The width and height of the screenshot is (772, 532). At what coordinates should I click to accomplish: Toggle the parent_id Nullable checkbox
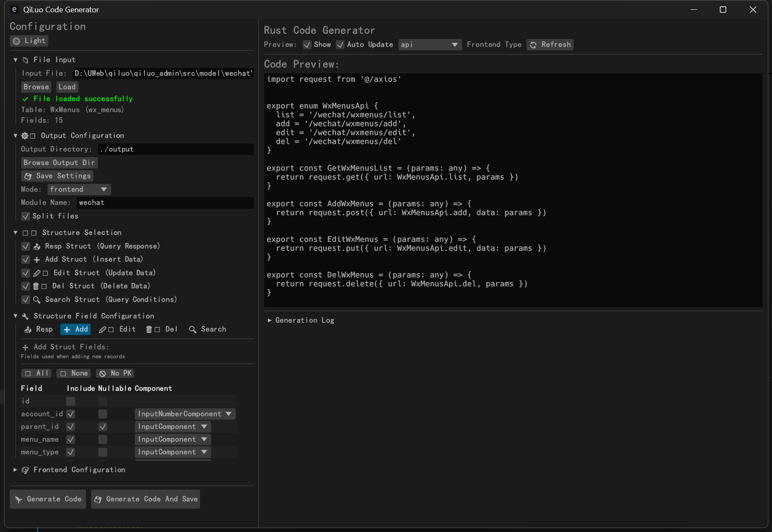coord(103,427)
